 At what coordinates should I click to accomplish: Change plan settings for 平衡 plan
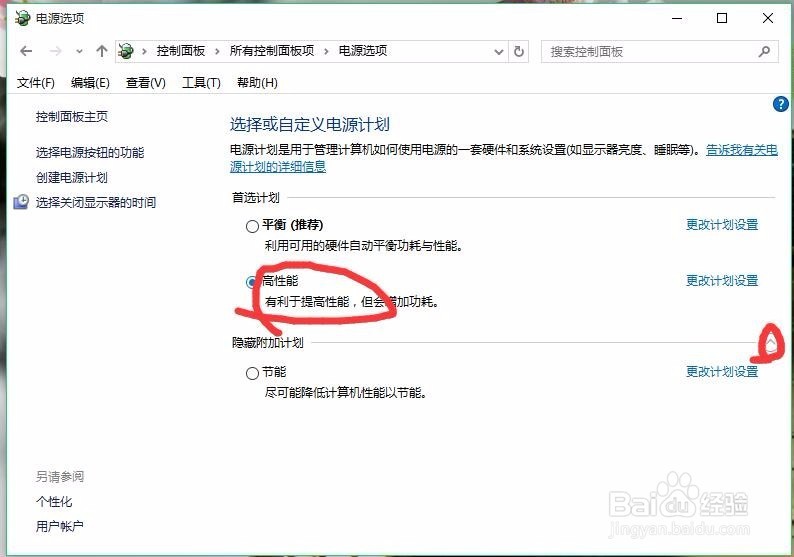(x=722, y=225)
